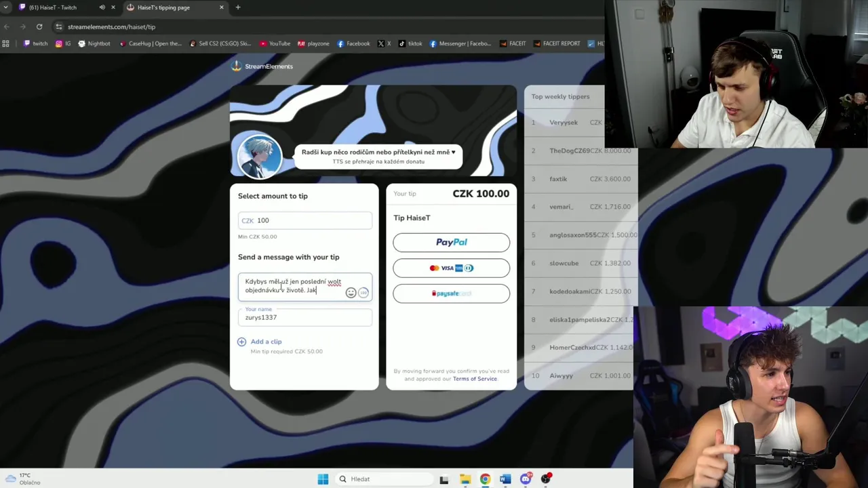Open Discord from the taskbar
The height and width of the screenshot is (488, 868).
(x=526, y=479)
